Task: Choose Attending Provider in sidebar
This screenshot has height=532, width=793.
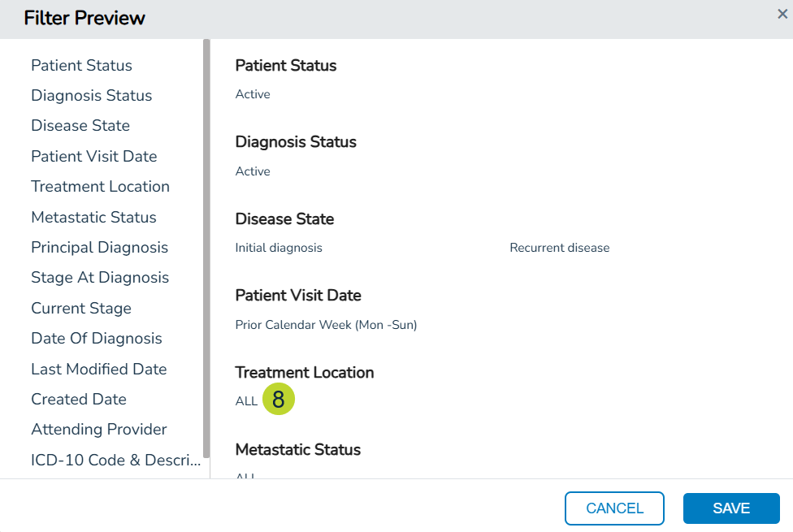Action: 99,429
